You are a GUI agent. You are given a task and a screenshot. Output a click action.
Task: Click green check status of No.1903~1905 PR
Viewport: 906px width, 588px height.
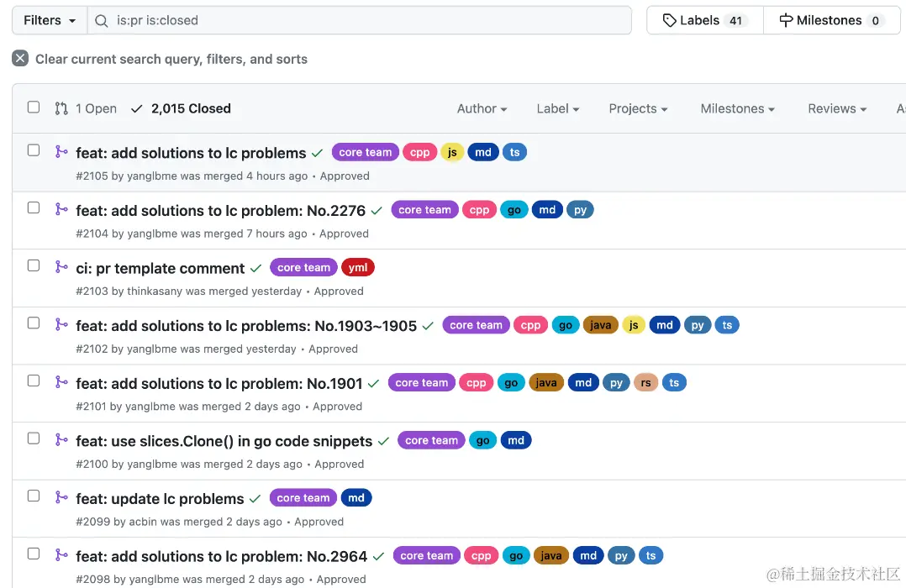pyautogui.click(x=428, y=326)
